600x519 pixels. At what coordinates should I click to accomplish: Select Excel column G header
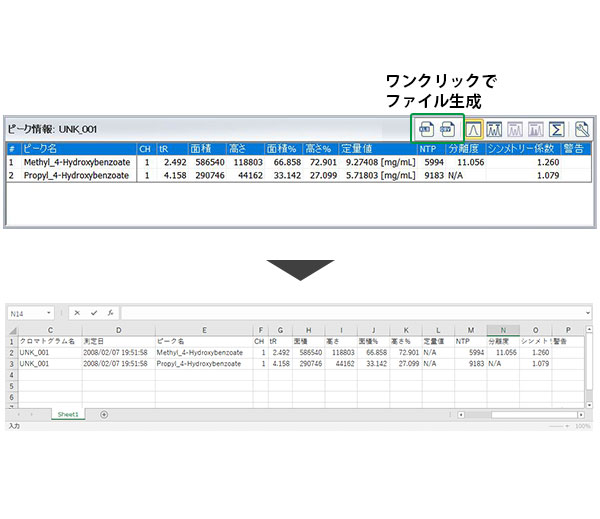[280, 330]
